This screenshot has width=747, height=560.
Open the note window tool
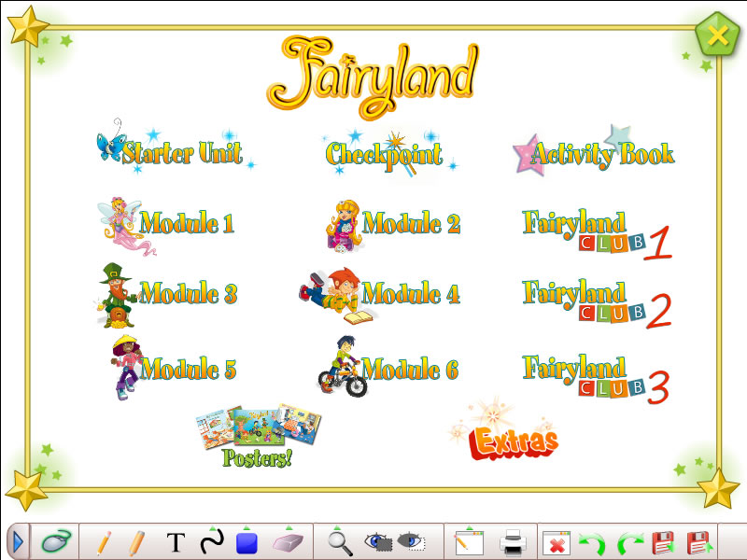(467, 541)
